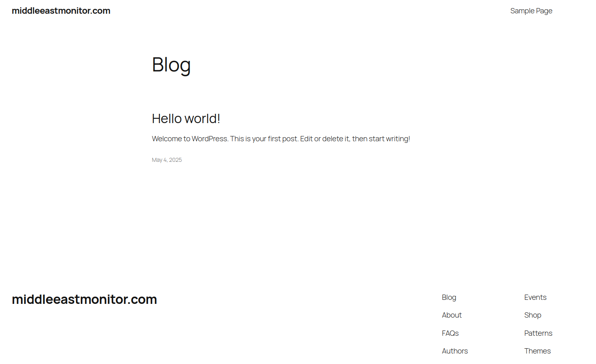The image size is (596, 364).
Task: Go to the Shop footer link
Action: pyautogui.click(x=533, y=315)
